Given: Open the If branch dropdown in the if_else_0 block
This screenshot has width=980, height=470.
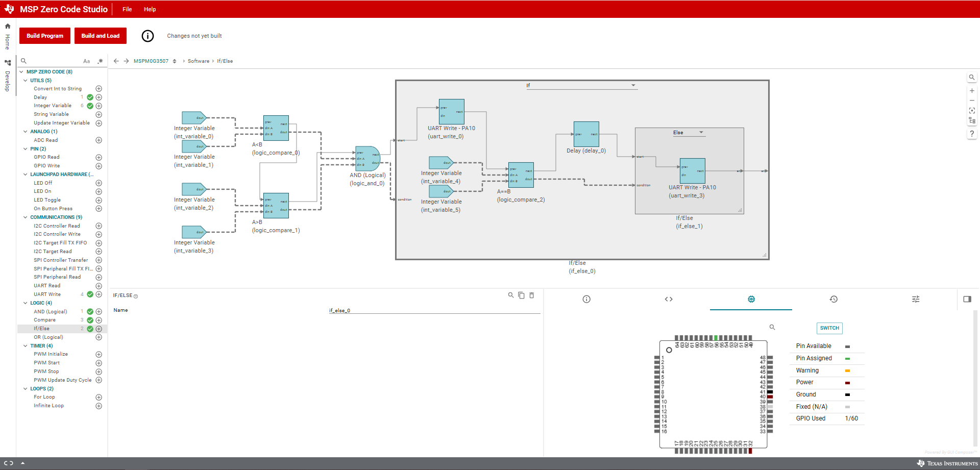Looking at the screenshot, I should click(x=633, y=85).
